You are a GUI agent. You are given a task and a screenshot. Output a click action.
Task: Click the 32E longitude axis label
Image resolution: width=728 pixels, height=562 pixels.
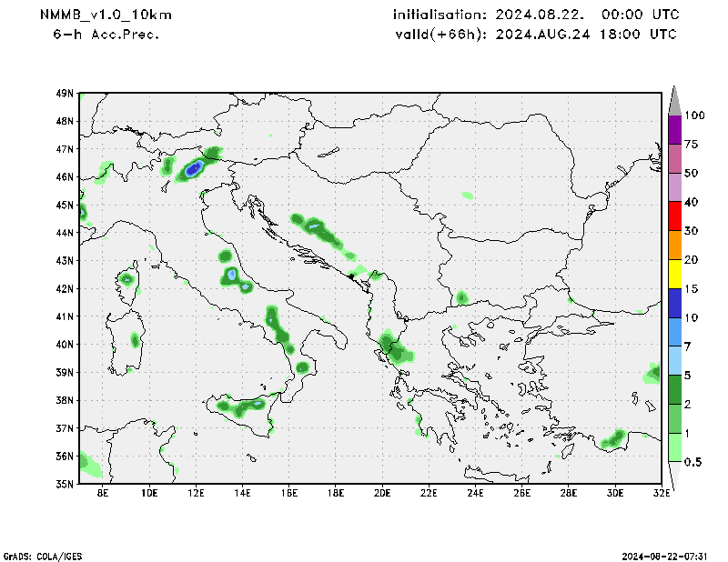662,494
